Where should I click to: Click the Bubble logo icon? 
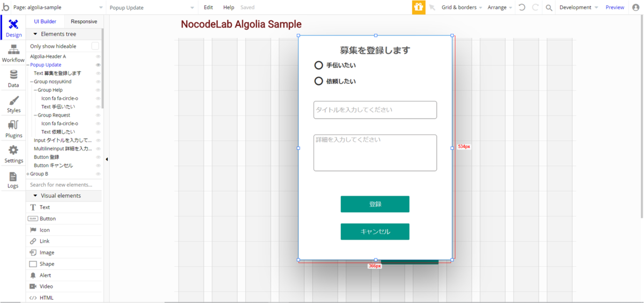[5, 7]
